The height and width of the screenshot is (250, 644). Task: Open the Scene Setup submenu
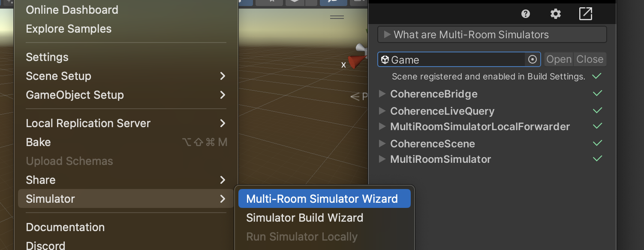pos(126,76)
